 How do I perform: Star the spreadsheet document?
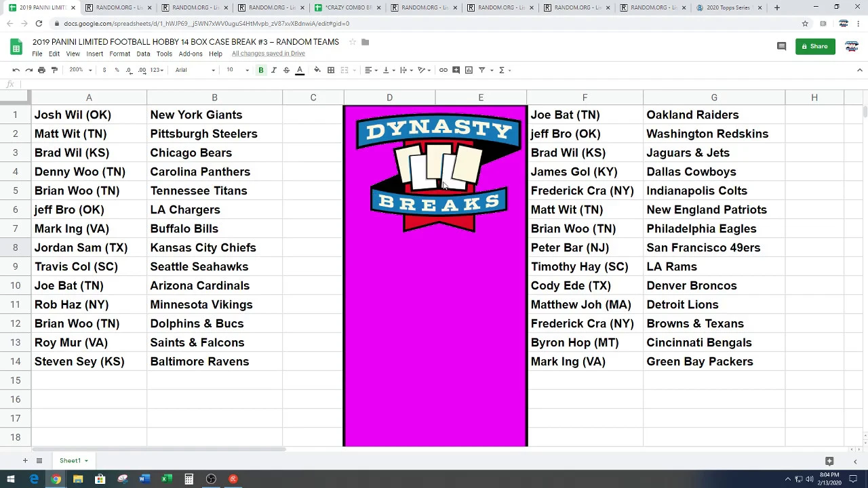tap(353, 42)
